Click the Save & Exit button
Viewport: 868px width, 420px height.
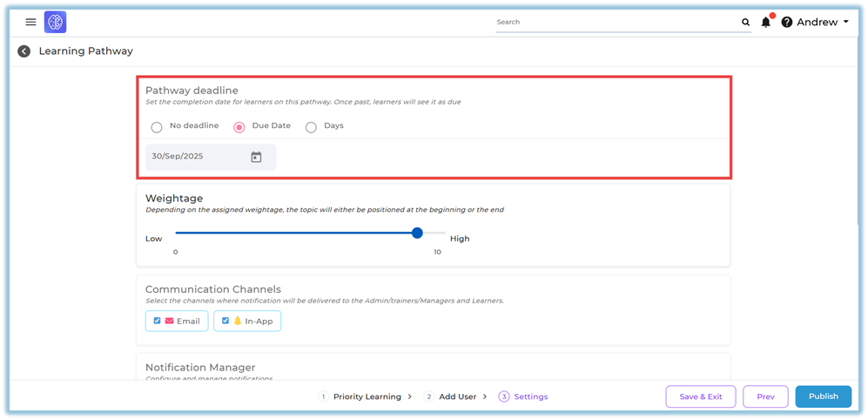pos(700,396)
